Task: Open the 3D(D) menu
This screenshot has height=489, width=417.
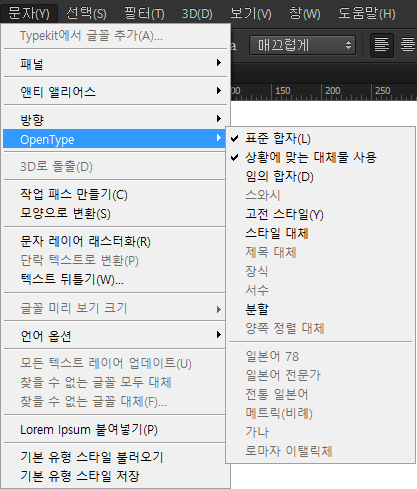Action: click(197, 13)
